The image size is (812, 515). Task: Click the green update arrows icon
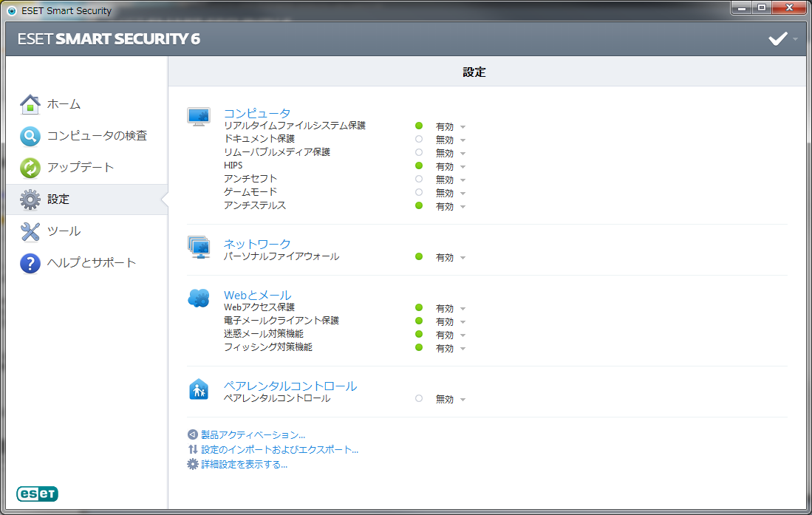pos(30,168)
